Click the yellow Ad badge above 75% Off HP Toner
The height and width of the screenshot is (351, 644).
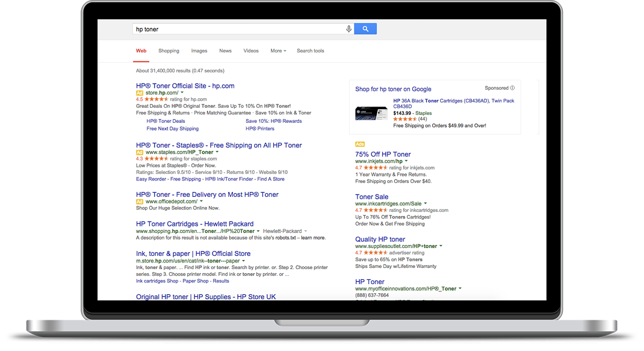pyautogui.click(x=360, y=144)
